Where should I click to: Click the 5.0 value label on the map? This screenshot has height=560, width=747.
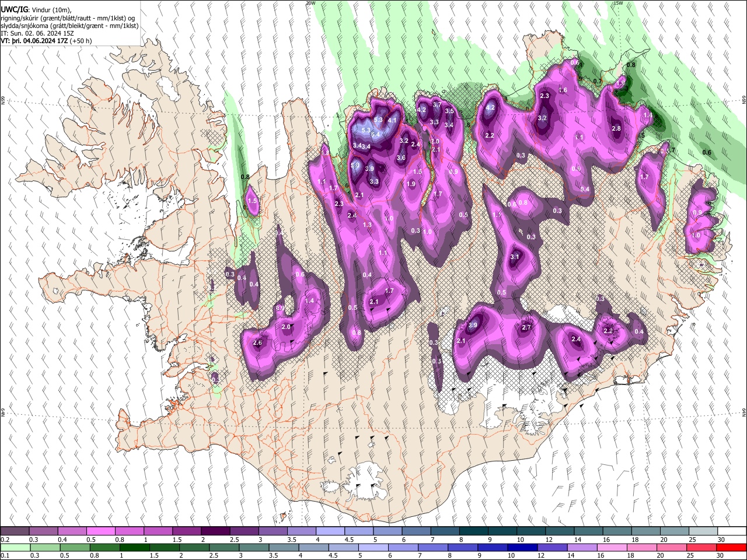355,165
